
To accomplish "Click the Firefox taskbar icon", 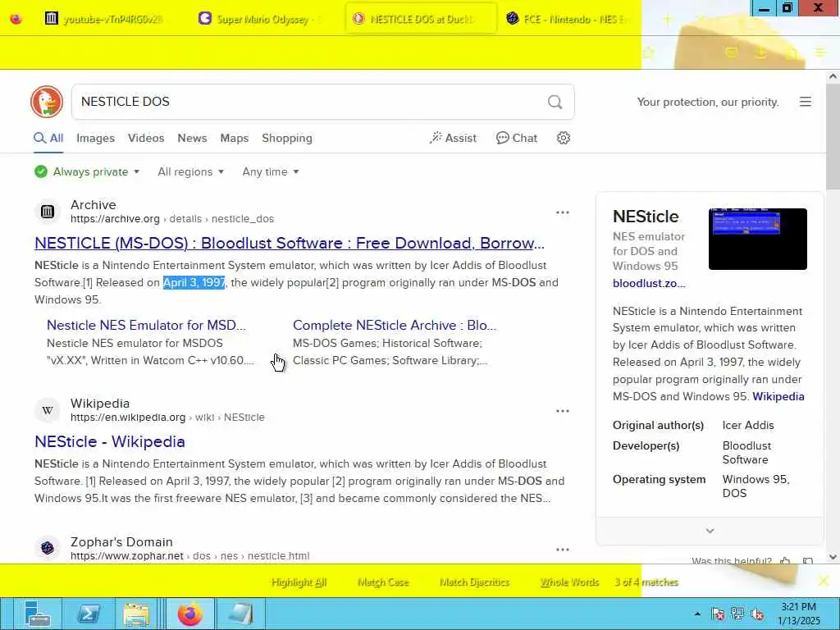I will [189, 614].
